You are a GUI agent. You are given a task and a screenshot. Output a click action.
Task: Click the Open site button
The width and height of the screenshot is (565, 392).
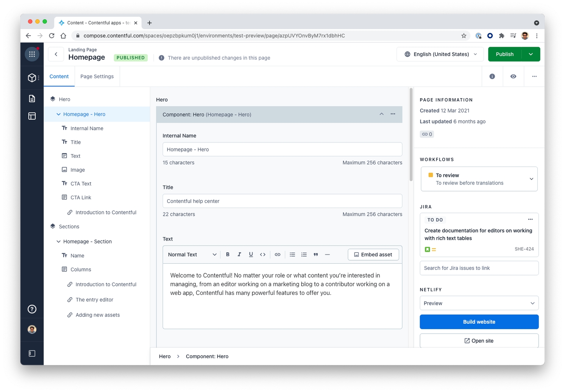pyautogui.click(x=479, y=341)
